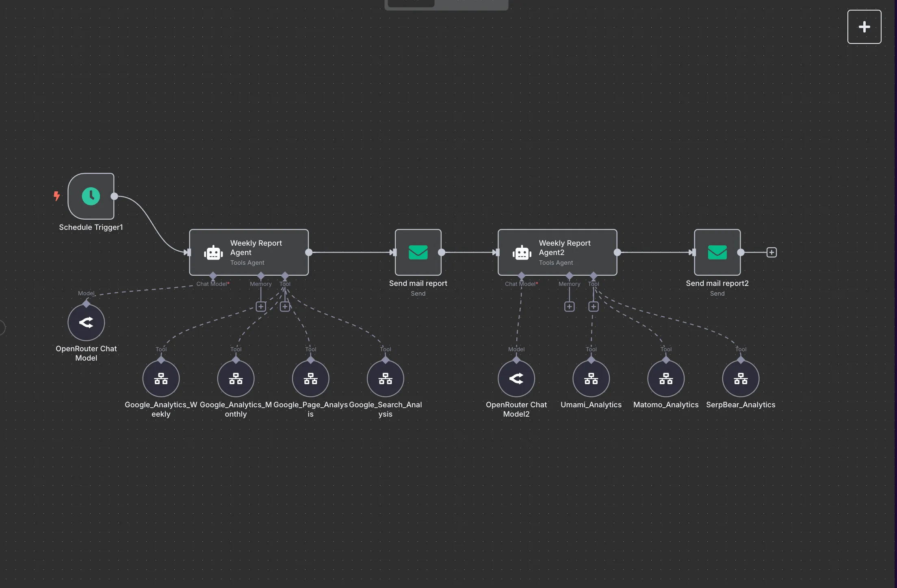The height and width of the screenshot is (588, 897).
Task: Click the Google_Page_Analysis tool node
Action: [310, 378]
